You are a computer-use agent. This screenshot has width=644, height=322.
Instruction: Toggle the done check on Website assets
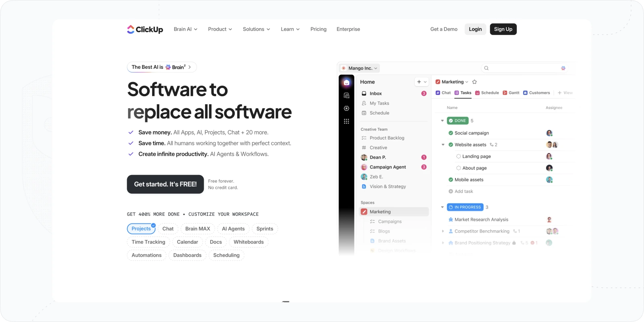click(451, 145)
